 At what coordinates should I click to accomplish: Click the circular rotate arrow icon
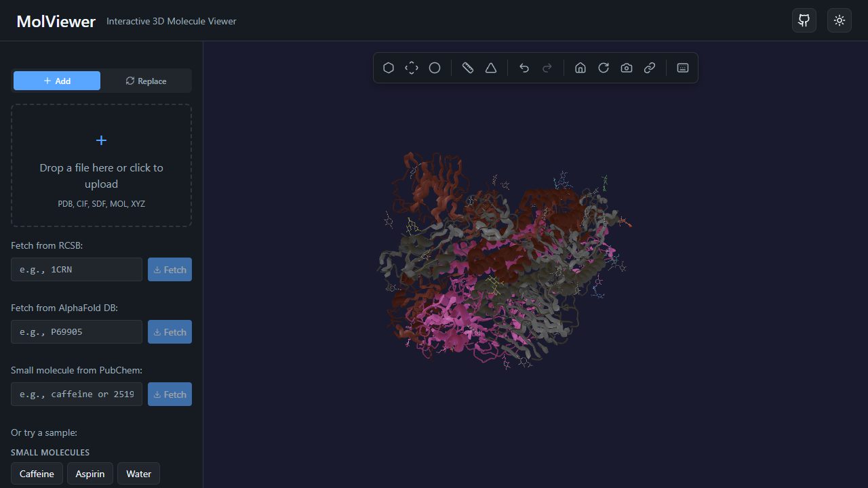point(604,68)
